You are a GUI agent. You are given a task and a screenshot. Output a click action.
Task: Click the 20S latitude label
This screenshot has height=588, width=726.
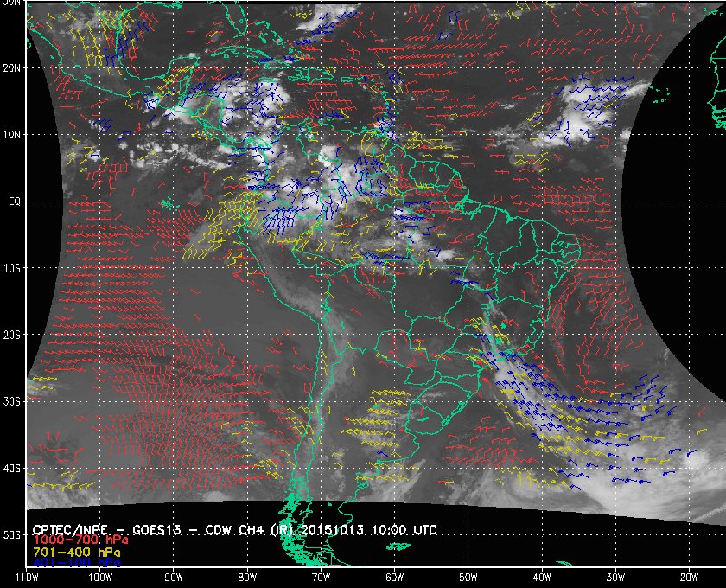coord(11,335)
